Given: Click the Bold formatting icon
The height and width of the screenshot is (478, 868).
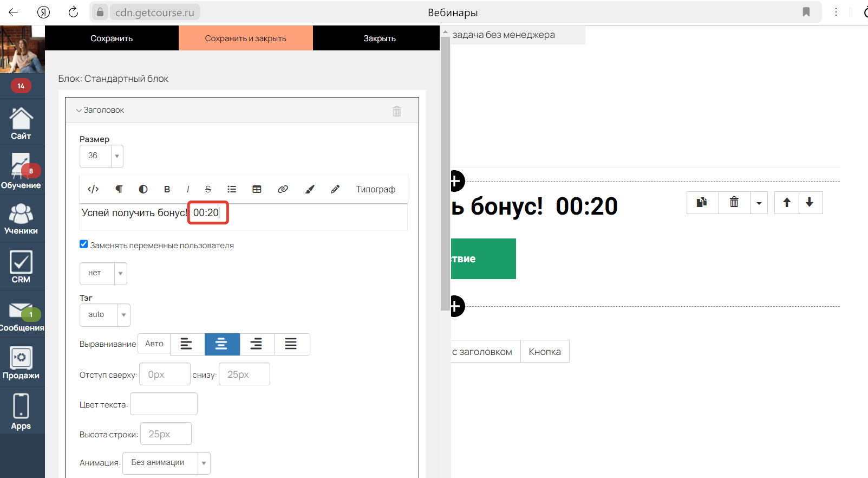Looking at the screenshot, I should (167, 189).
